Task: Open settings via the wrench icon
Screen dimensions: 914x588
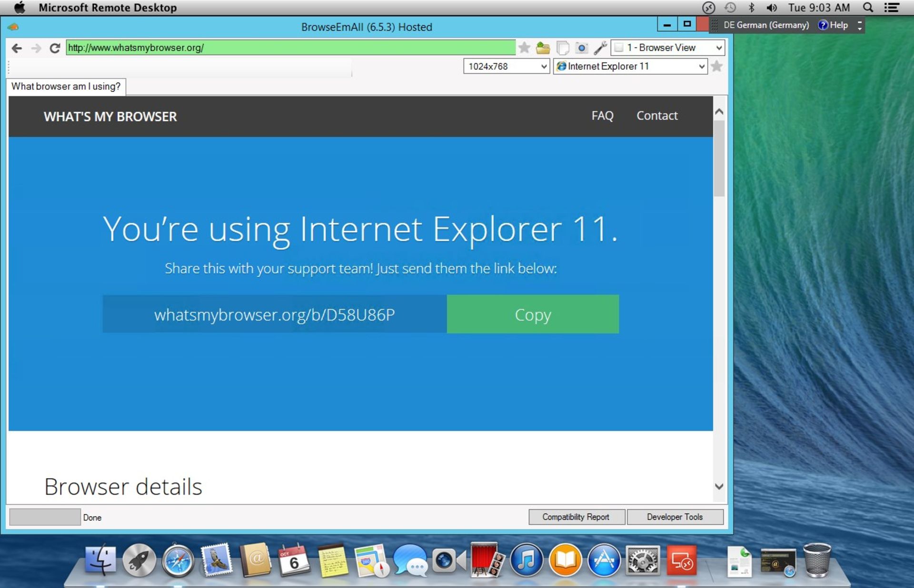Action: (600, 48)
